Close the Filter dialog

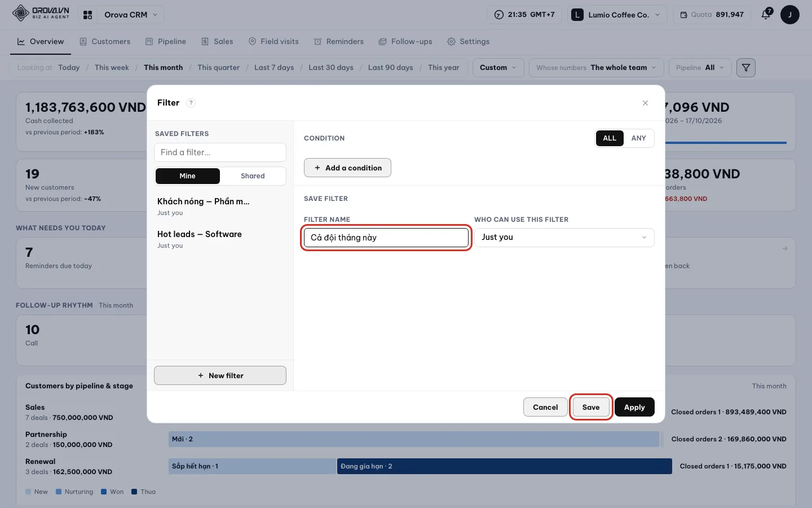645,103
